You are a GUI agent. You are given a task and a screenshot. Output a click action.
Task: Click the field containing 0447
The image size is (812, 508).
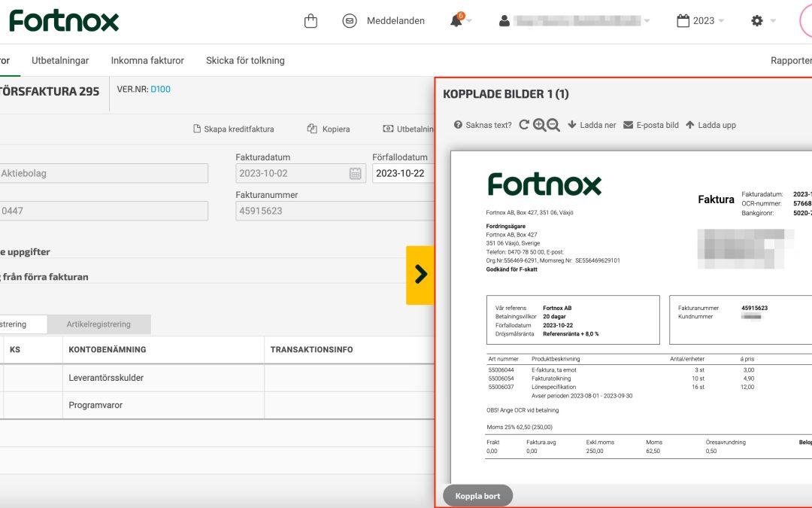click(x=104, y=211)
